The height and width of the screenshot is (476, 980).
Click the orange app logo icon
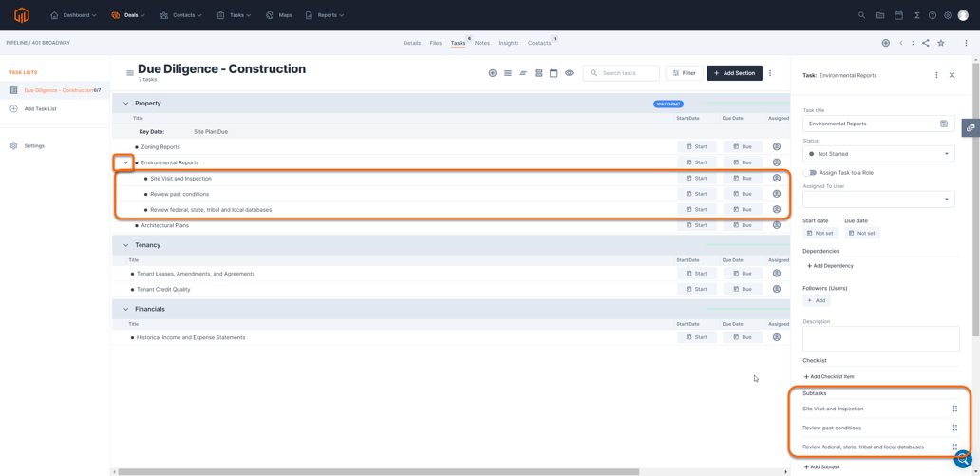click(22, 15)
